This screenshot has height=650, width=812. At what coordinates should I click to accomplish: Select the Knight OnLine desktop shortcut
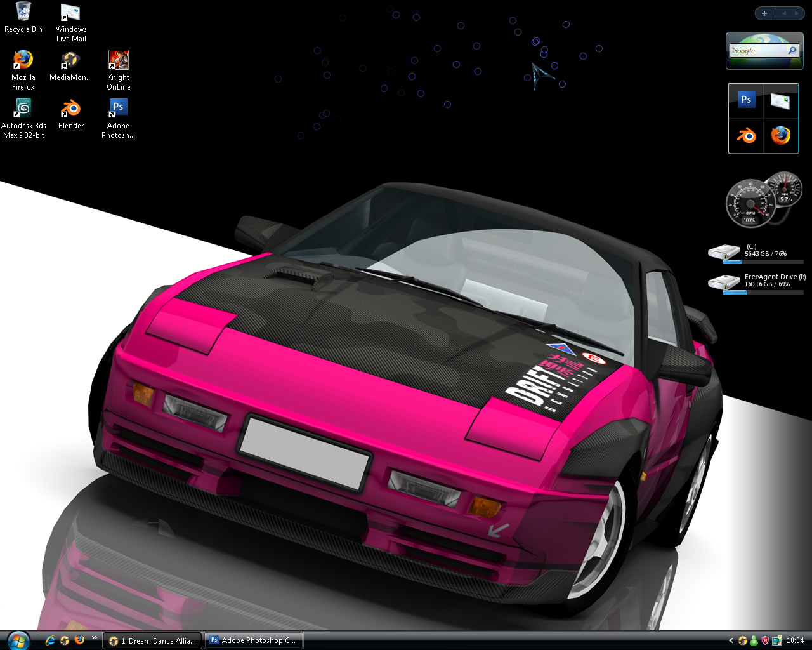[119, 70]
